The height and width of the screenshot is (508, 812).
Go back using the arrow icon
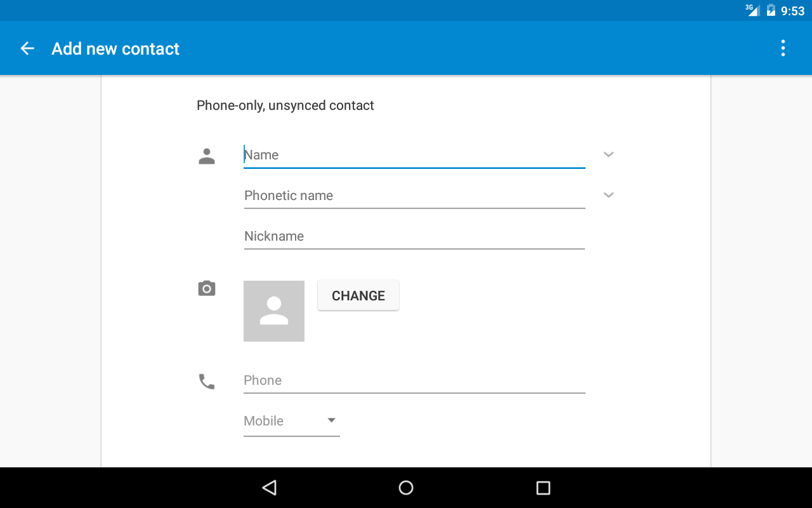pyautogui.click(x=27, y=48)
